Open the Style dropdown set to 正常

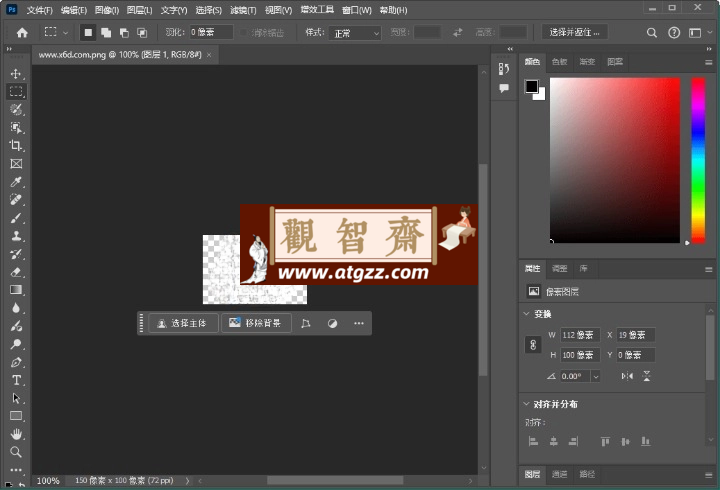click(355, 33)
